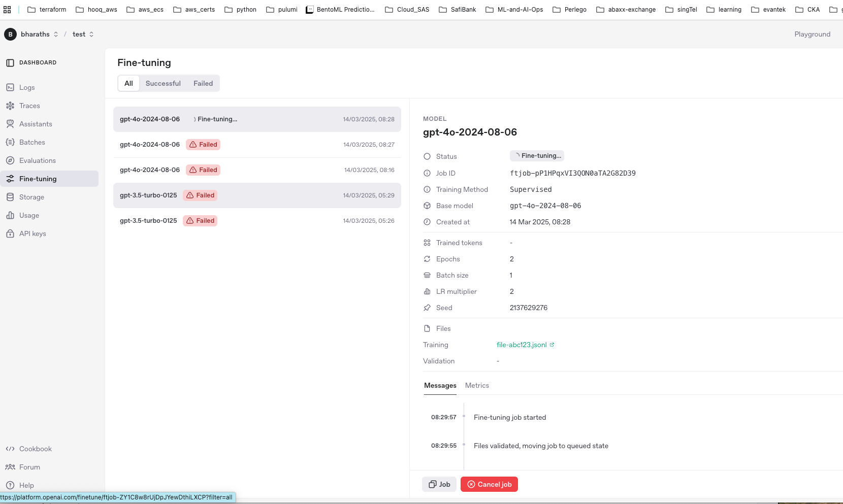This screenshot has height=504, width=843.
Task: Select the Successful filter tab
Action: click(x=163, y=83)
